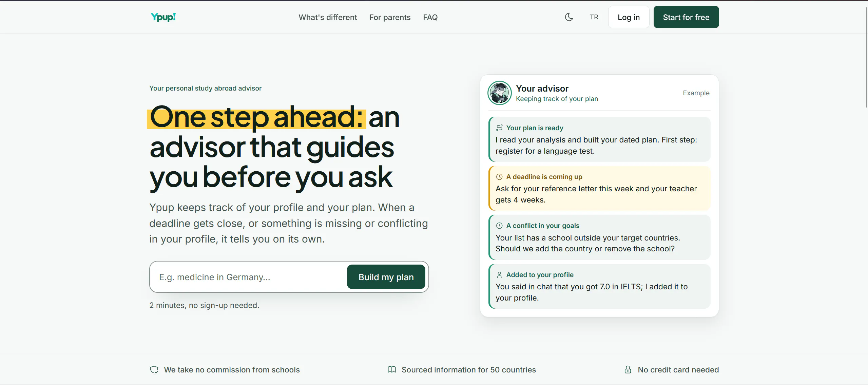868x385 pixels.
Task: Click the Start for free button
Action: 686,17
